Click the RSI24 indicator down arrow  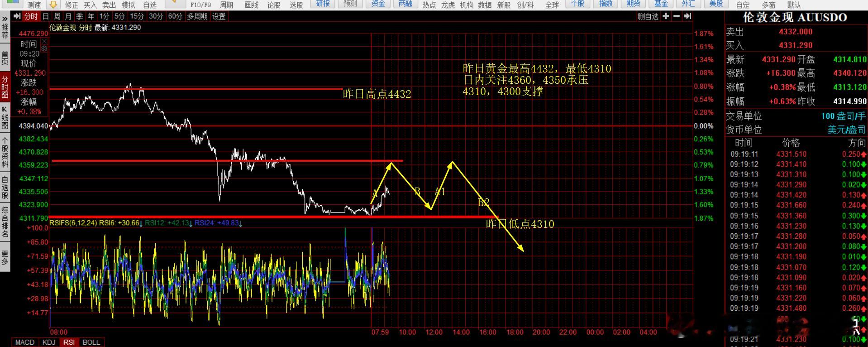click(x=240, y=223)
